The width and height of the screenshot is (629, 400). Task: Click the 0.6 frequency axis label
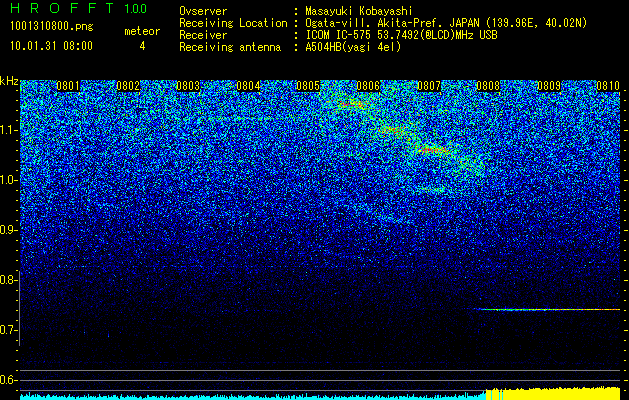pyautogui.click(x=8, y=380)
